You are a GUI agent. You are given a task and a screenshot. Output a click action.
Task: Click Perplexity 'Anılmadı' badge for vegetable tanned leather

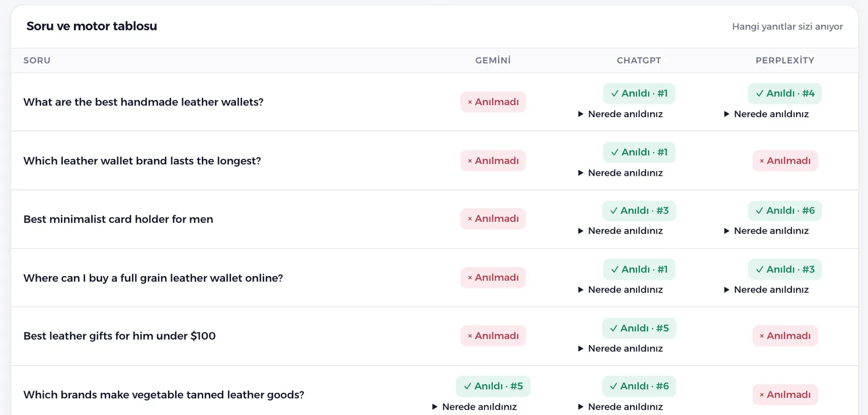pos(785,395)
